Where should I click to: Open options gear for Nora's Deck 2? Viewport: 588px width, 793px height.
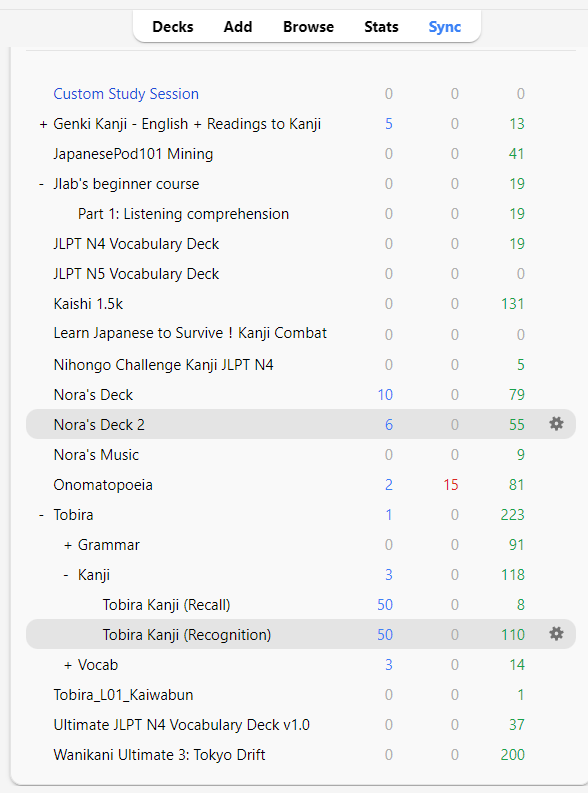click(556, 424)
